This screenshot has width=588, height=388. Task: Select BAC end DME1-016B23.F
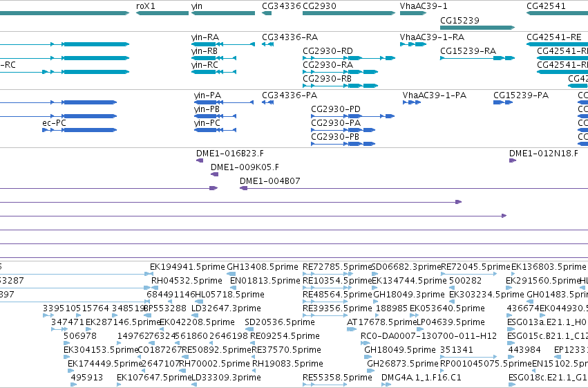[x=200, y=160]
